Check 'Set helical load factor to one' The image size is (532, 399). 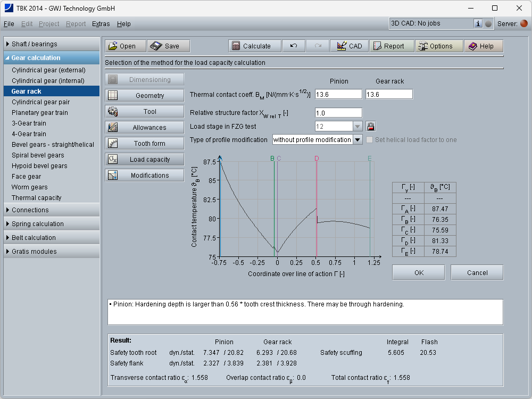click(x=370, y=140)
